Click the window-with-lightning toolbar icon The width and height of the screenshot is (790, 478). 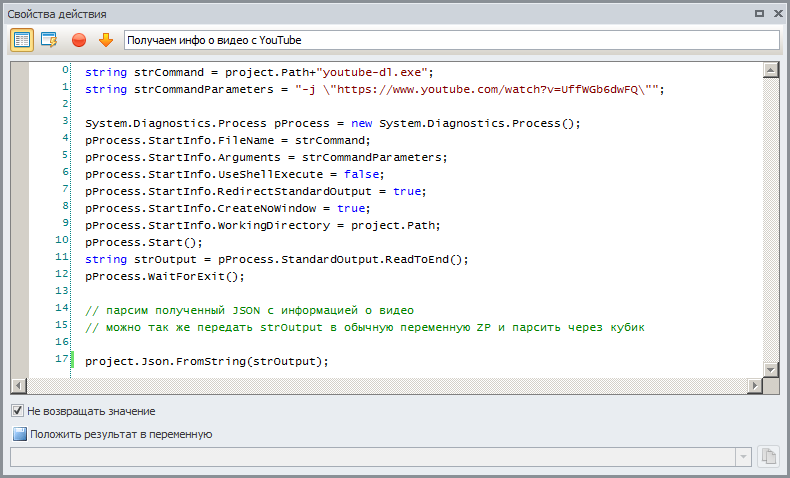tap(49, 40)
